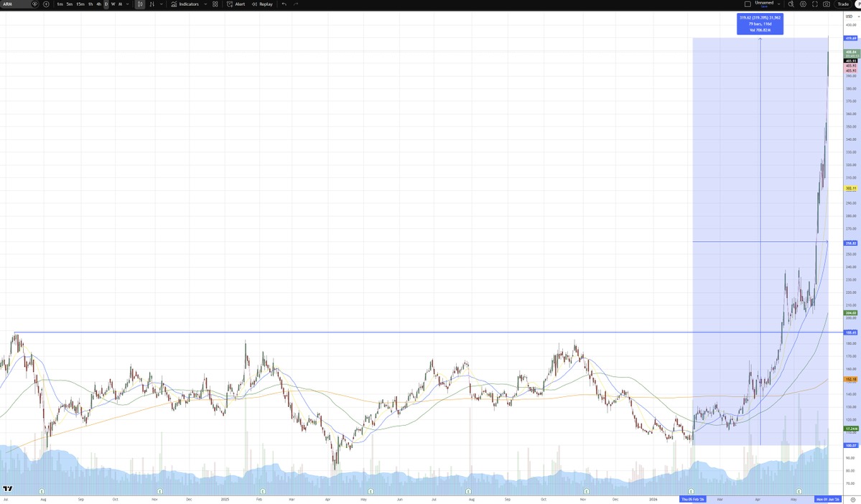Click the earnings E marker near November 2025

tap(587, 491)
